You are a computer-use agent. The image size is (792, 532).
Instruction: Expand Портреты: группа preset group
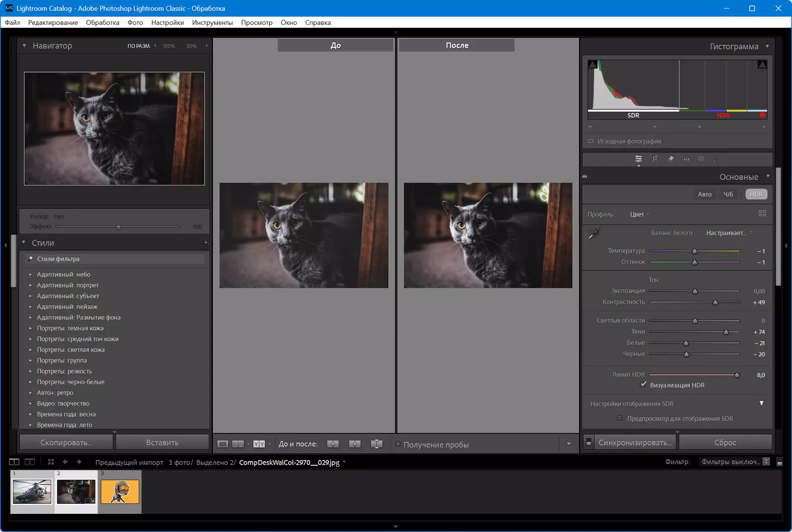(30, 360)
